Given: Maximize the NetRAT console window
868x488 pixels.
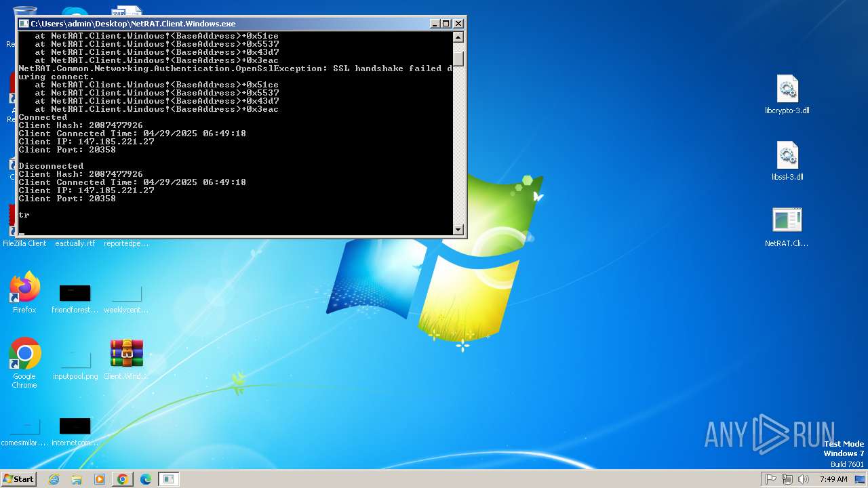Looking at the screenshot, I should point(446,23).
